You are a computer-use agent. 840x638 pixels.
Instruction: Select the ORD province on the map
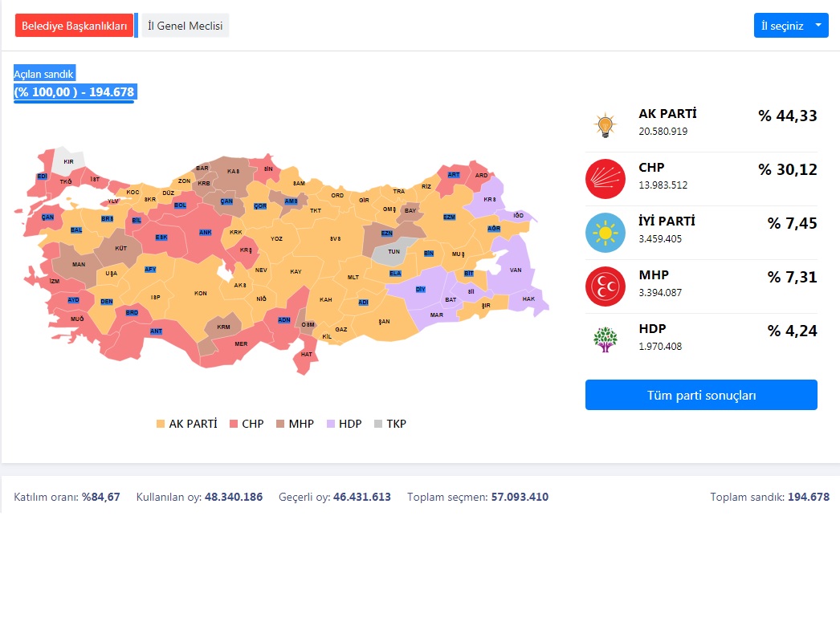pos(337,195)
